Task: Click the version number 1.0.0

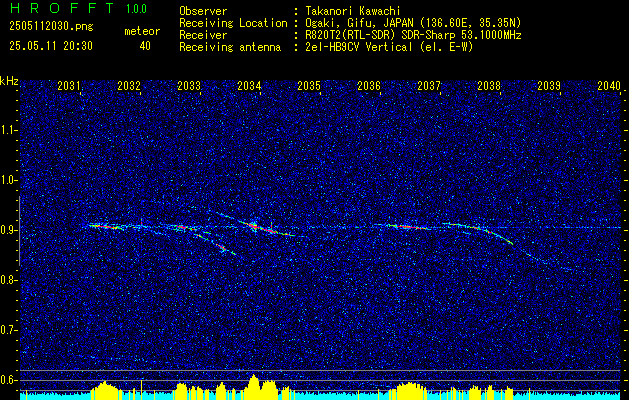Action: 136,9
